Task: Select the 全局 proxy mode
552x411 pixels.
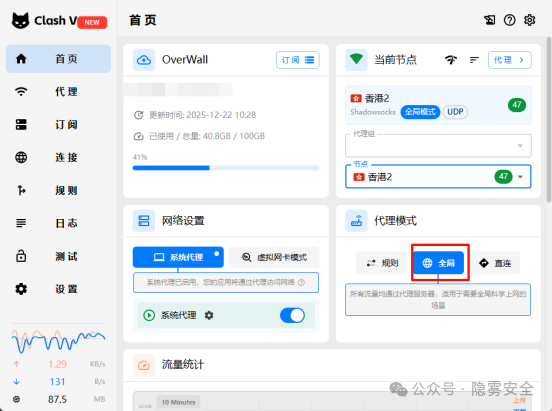Action: 438,263
